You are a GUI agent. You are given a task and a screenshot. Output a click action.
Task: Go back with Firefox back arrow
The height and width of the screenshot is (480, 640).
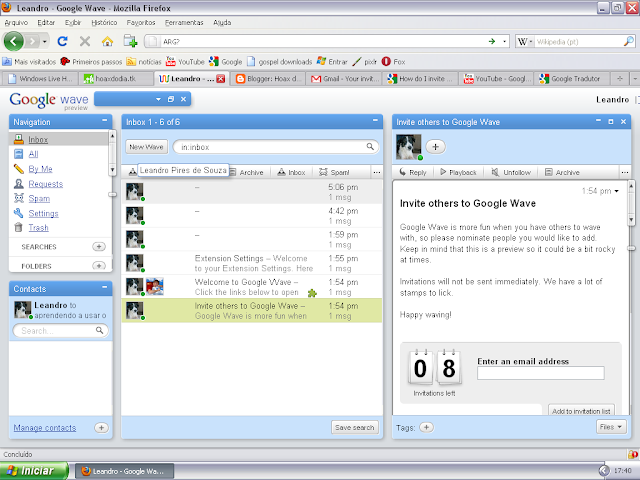click(x=13, y=41)
